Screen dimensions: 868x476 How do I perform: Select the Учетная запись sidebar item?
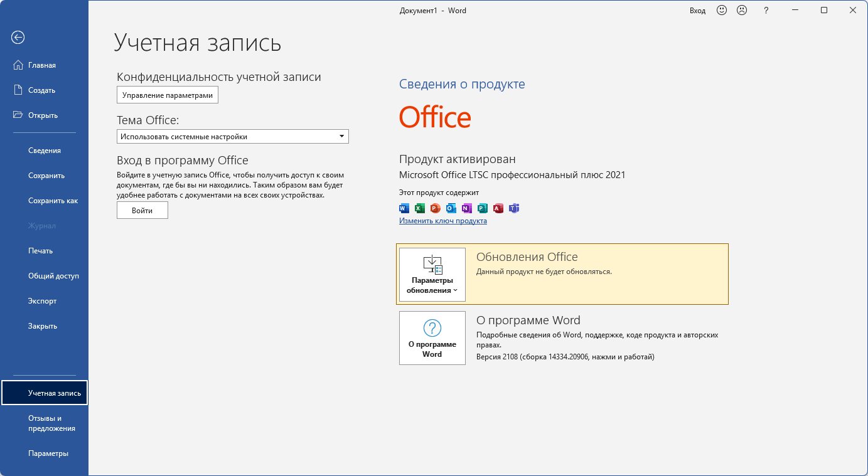point(45,393)
